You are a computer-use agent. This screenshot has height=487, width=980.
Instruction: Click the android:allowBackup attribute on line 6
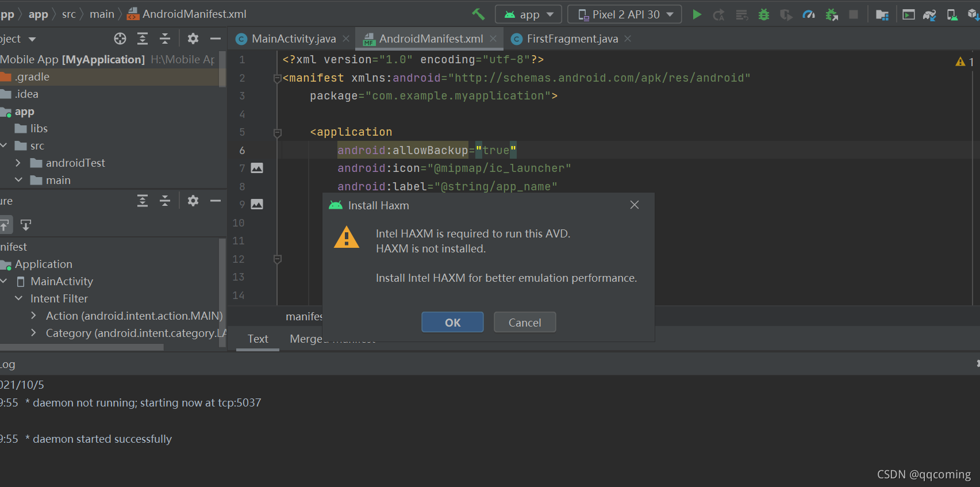(402, 150)
